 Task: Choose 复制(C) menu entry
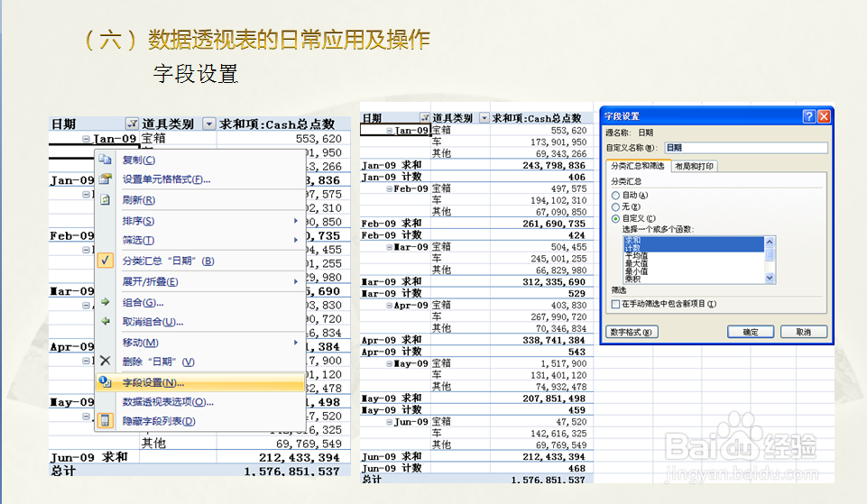pyautogui.click(x=200, y=160)
